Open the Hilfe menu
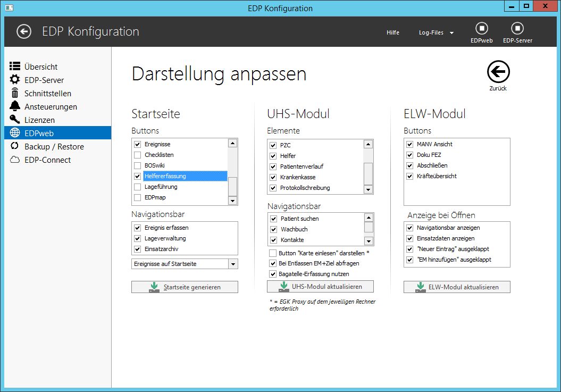 (393, 32)
